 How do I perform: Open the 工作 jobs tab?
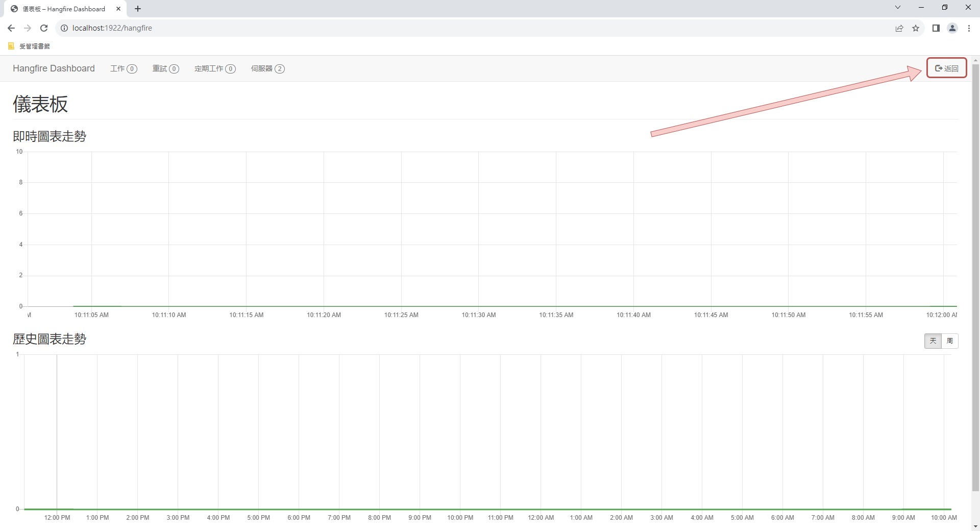pyautogui.click(x=124, y=68)
